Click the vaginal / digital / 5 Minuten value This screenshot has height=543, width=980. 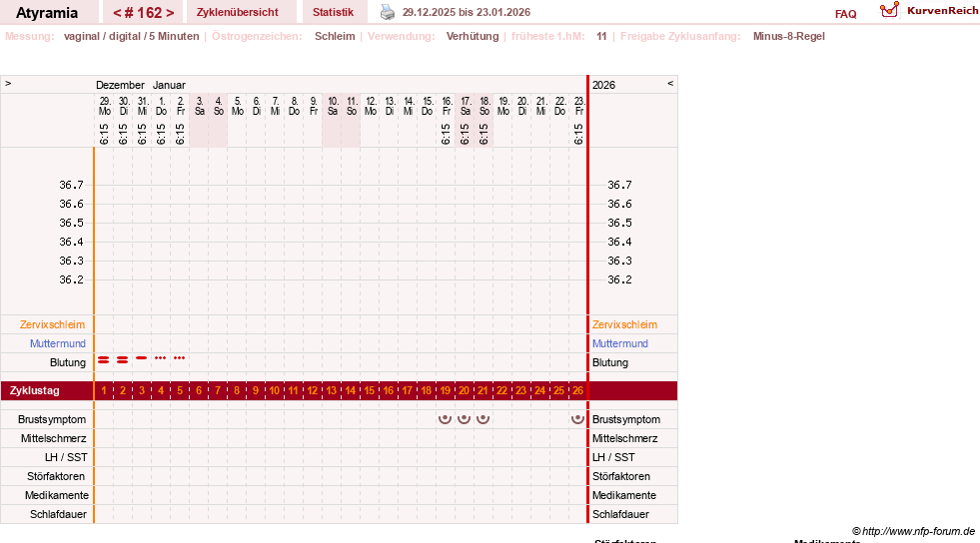point(131,36)
